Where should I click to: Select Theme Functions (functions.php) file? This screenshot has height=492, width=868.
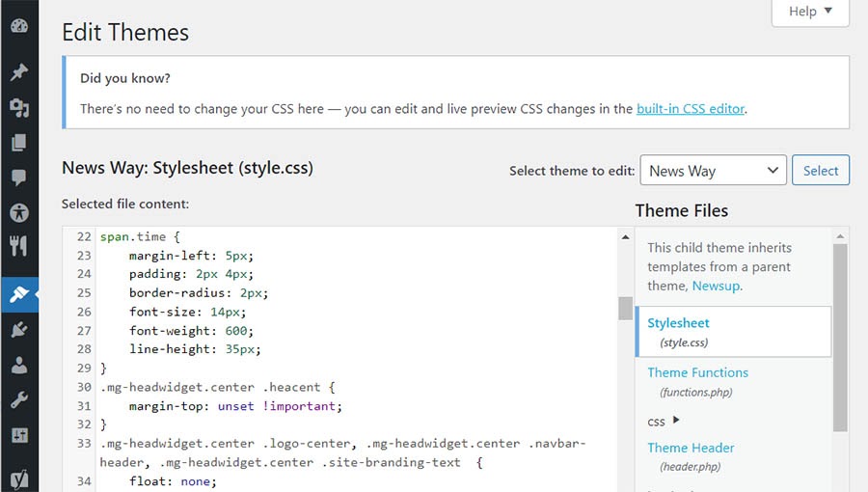(x=697, y=372)
